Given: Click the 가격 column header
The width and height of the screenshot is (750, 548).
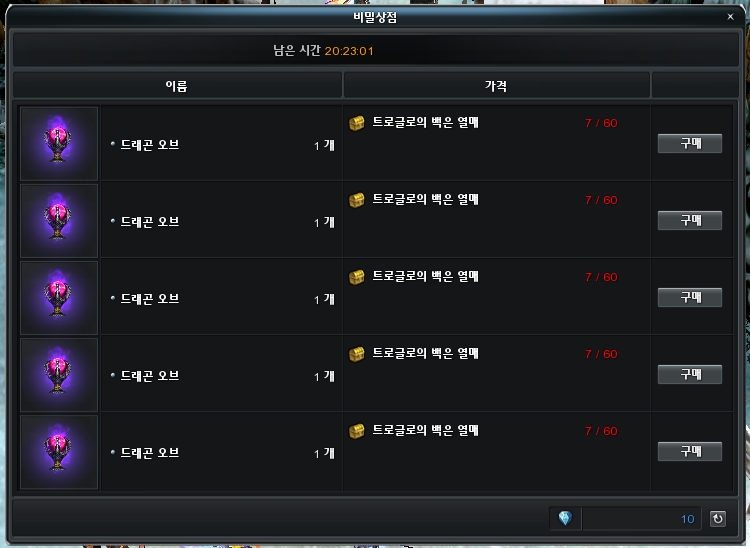Looking at the screenshot, I should click(x=496, y=86).
